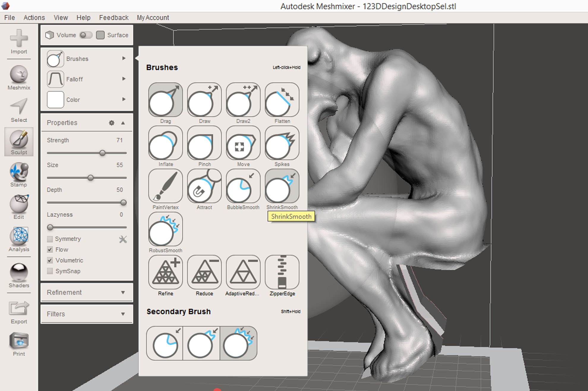Image resolution: width=588 pixels, height=391 pixels.
Task: Click the white Color swatch
Action: coord(55,100)
